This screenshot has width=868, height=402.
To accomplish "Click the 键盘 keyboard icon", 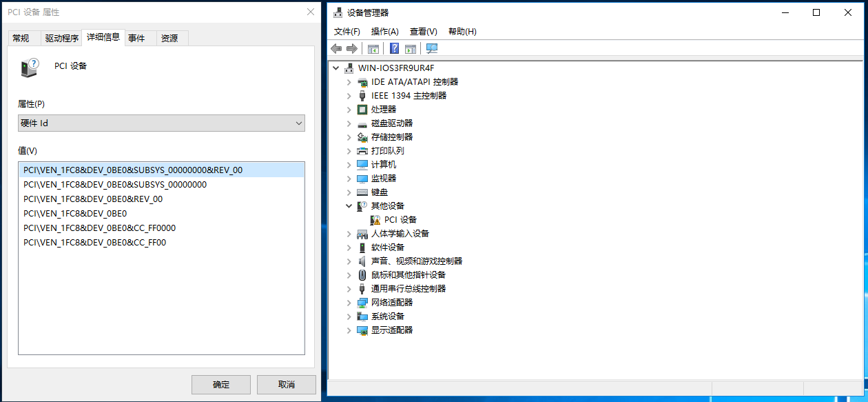I will click(x=362, y=192).
